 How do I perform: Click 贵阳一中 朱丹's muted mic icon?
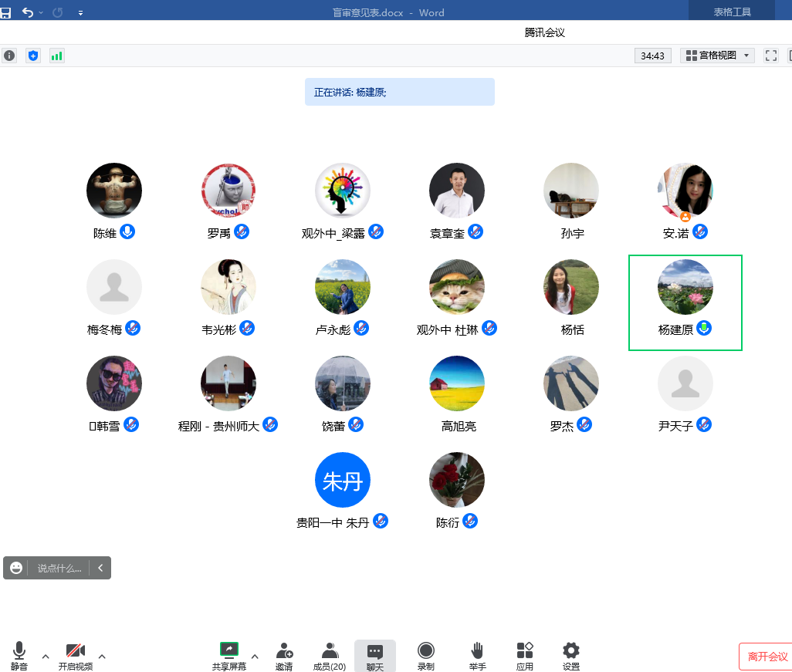(x=381, y=521)
